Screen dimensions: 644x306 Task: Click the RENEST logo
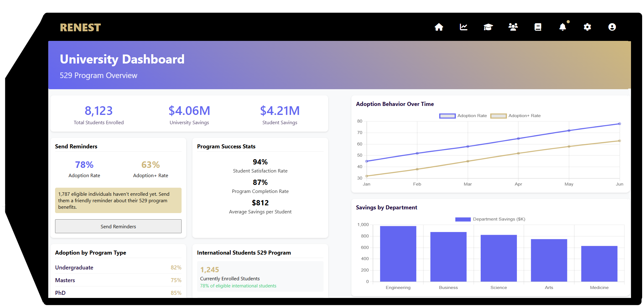[x=80, y=28]
